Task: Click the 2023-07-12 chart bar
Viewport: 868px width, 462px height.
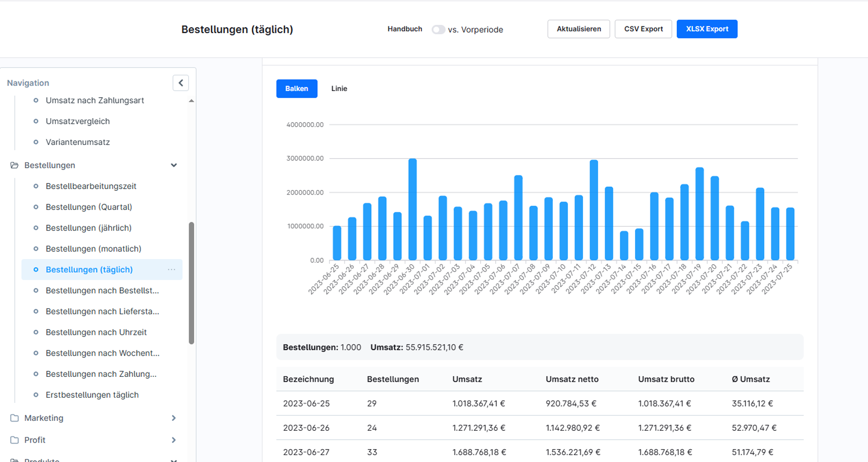Action: 593,210
